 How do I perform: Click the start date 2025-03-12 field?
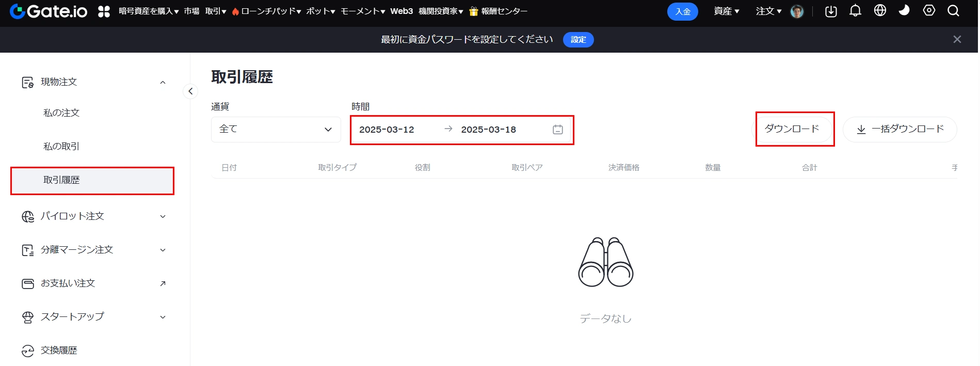coord(387,130)
